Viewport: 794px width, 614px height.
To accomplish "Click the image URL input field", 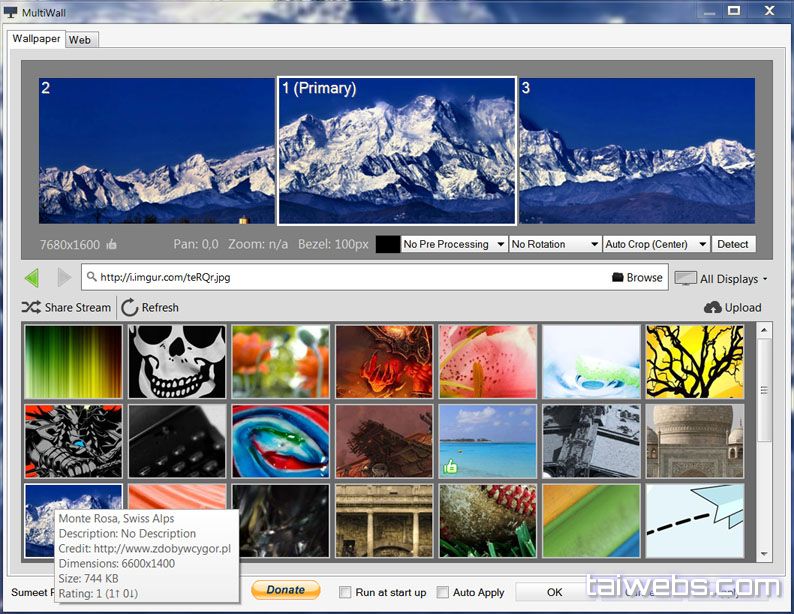I will coord(350,278).
